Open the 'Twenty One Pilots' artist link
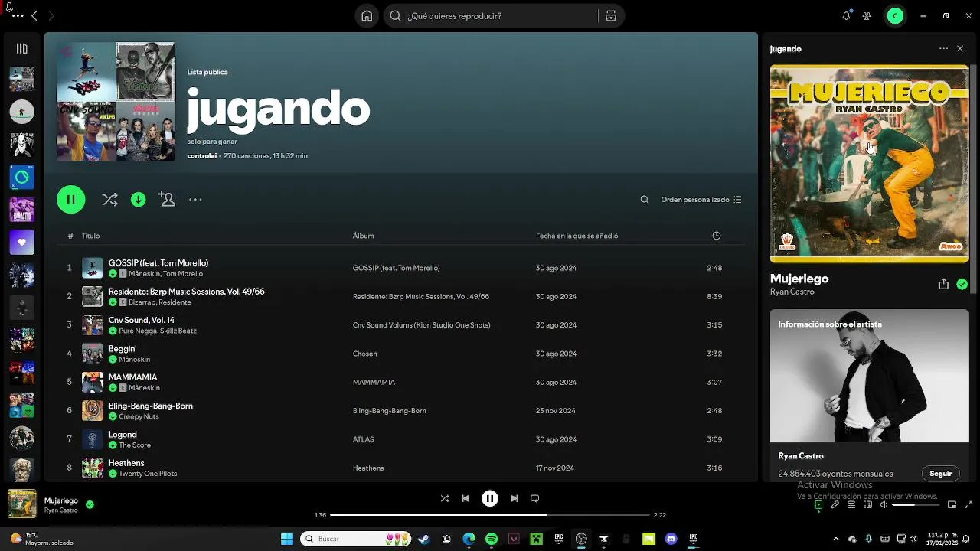980x551 pixels. click(148, 474)
